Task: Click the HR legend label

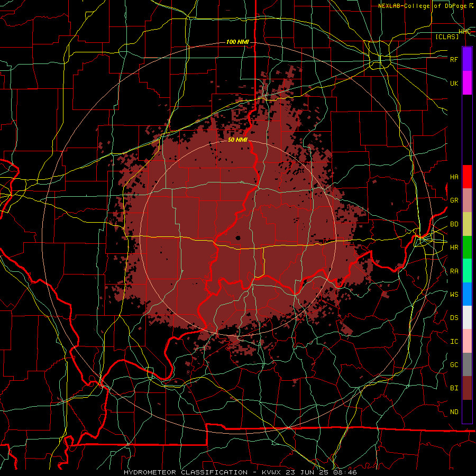Action: pos(454,248)
